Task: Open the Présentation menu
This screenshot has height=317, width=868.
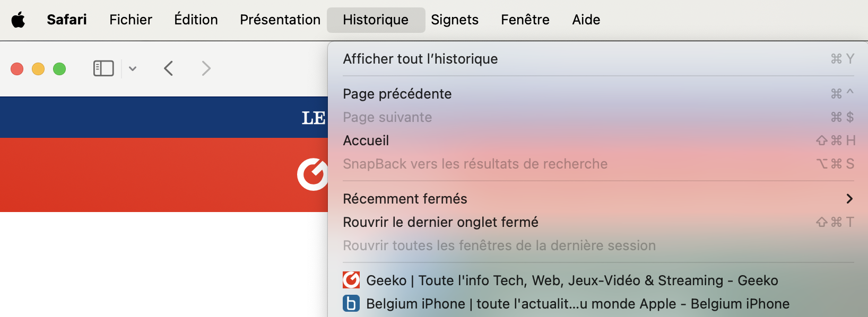Action: [x=280, y=20]
